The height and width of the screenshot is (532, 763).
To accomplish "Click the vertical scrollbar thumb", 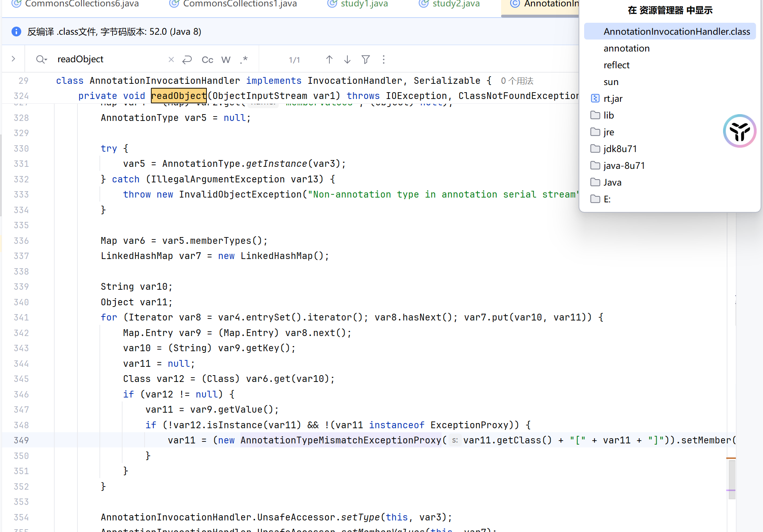I will click(x=732, y=479).
